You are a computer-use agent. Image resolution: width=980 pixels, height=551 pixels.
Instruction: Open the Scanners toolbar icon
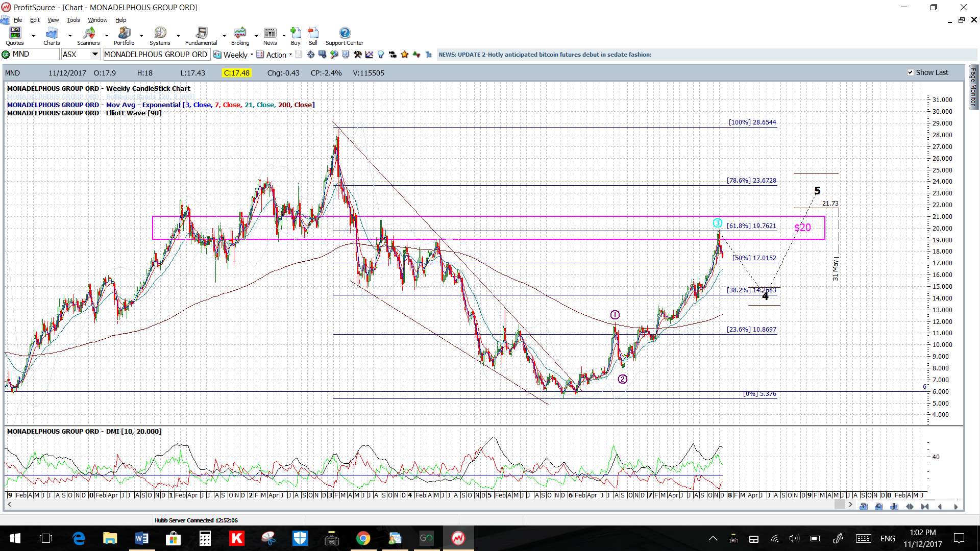point(88,36)
